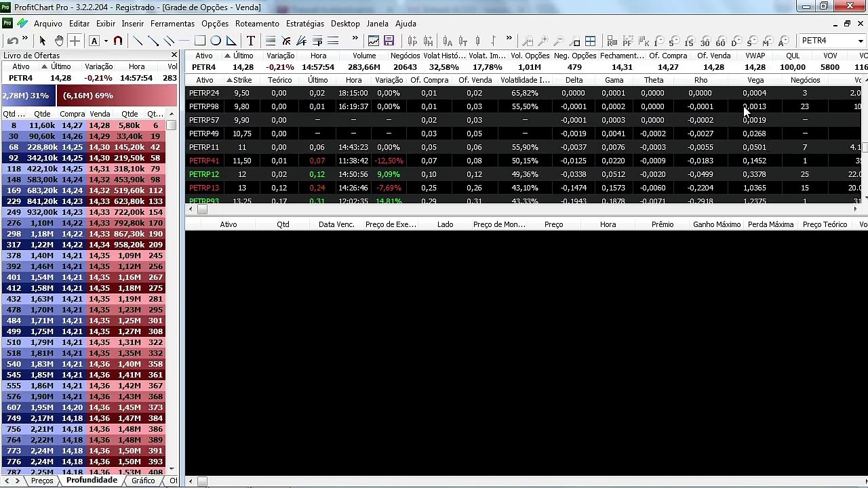Select the crosshair cursor tool

(x=75, y=41)
